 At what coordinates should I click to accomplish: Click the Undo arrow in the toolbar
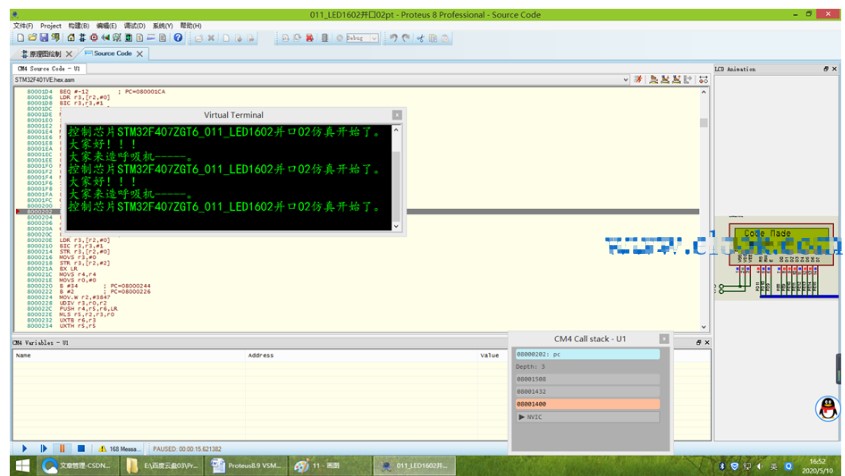(394, 38)
